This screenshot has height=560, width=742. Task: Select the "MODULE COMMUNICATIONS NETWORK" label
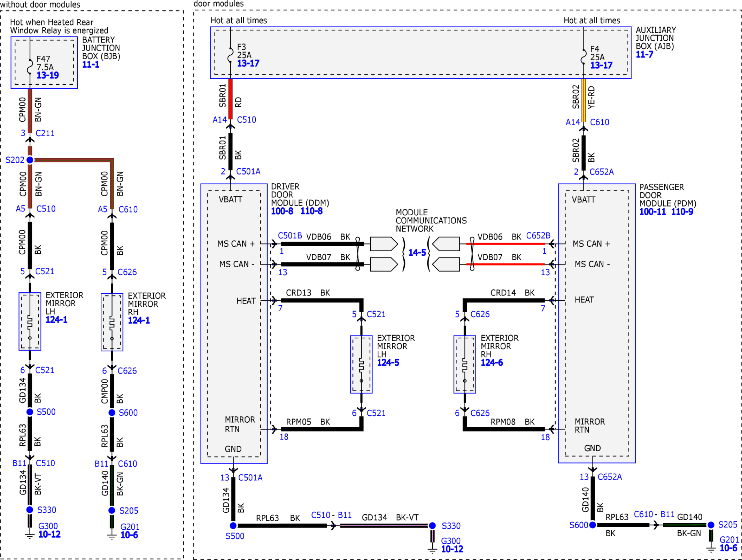[431, 221]
